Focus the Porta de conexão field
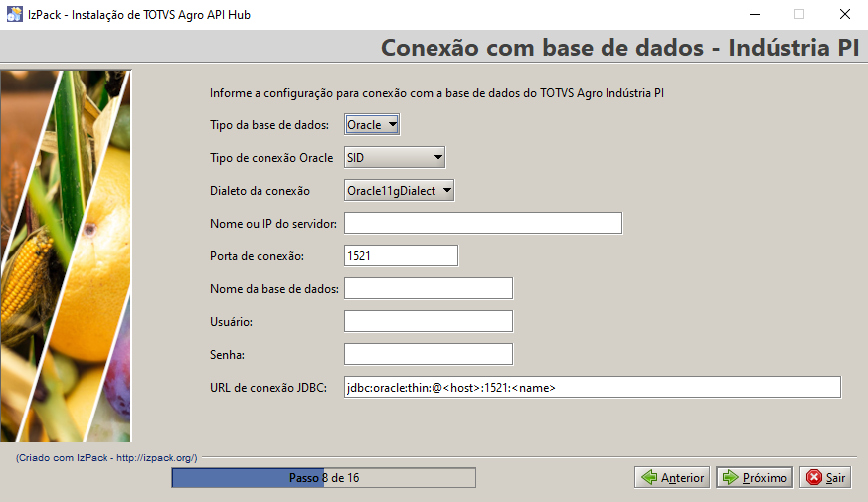 401,255
